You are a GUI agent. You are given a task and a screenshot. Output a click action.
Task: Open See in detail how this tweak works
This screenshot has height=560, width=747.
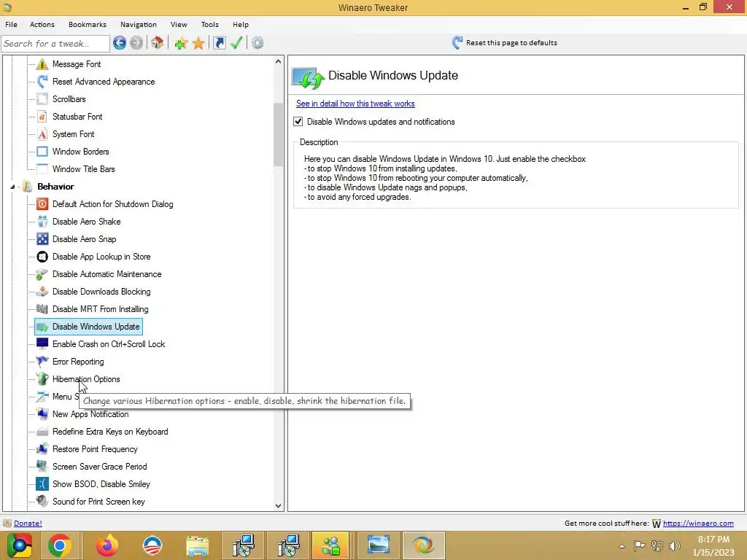click(355, 104)
